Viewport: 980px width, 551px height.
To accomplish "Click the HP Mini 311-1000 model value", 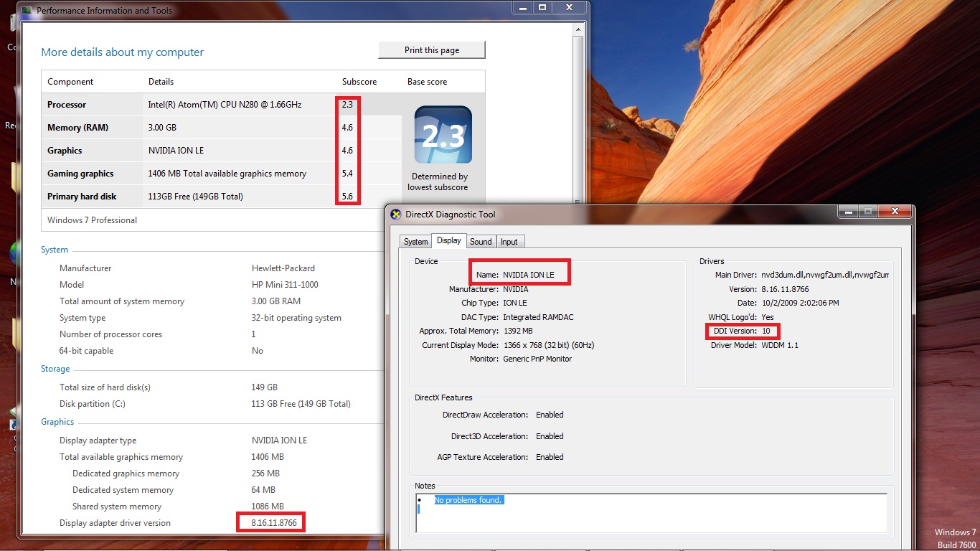I will (x=285, y=285).
